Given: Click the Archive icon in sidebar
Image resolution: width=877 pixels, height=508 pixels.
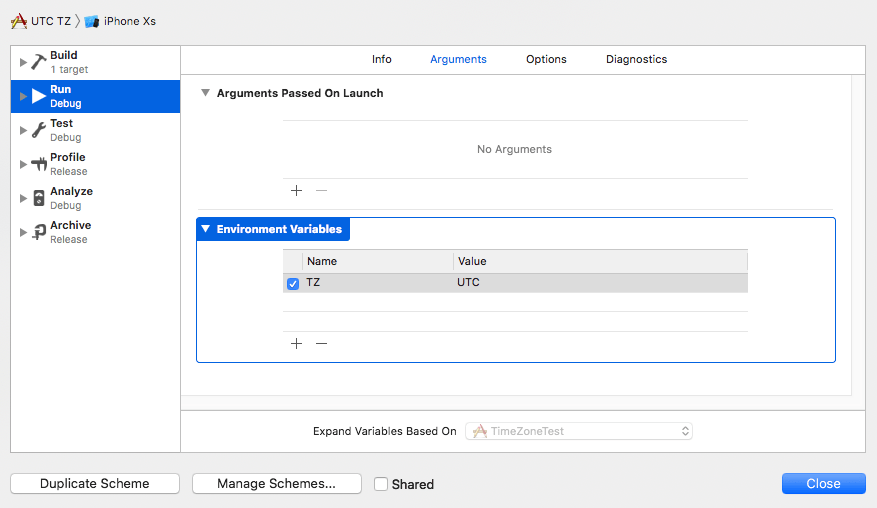Looking at the screenshot, I should (x=39, y=232).
